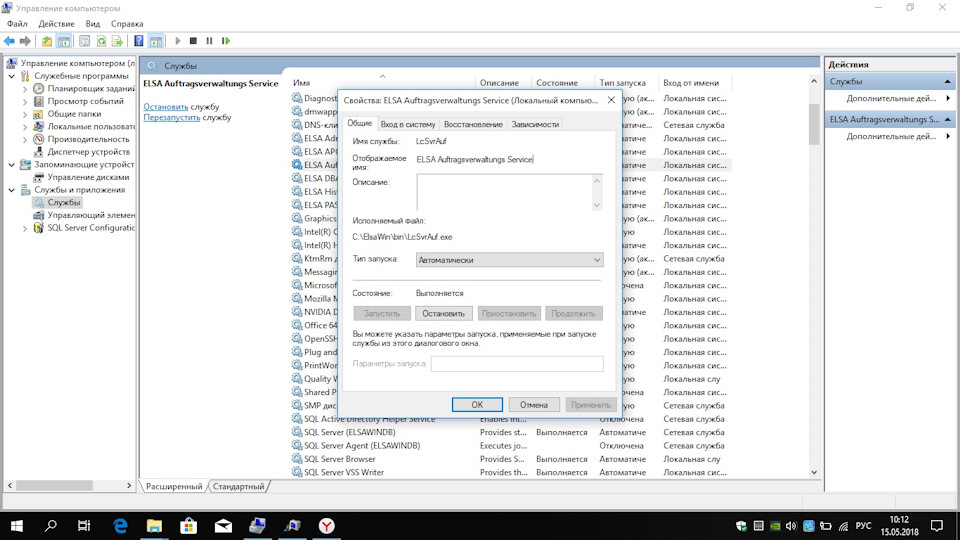960x540 pixels.
Task: Open the Действие menu
Action: [x=56, y=23]
